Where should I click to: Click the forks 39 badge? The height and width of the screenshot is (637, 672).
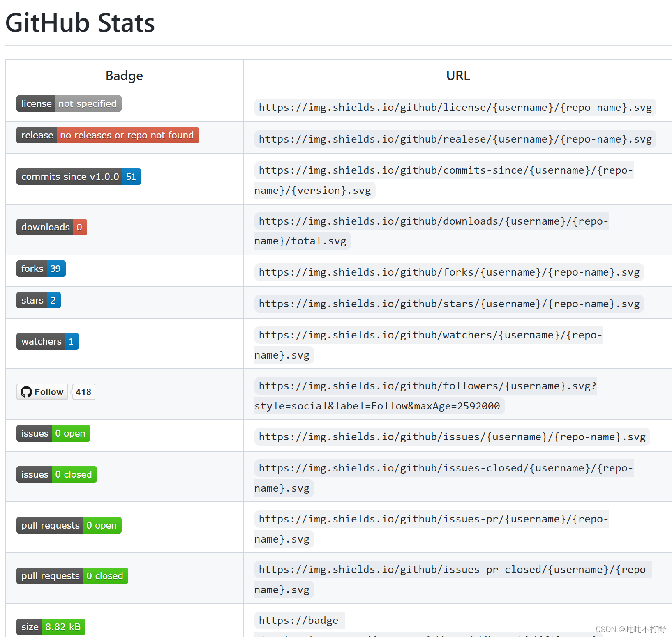pyautogui.click(x=41, y=269)
